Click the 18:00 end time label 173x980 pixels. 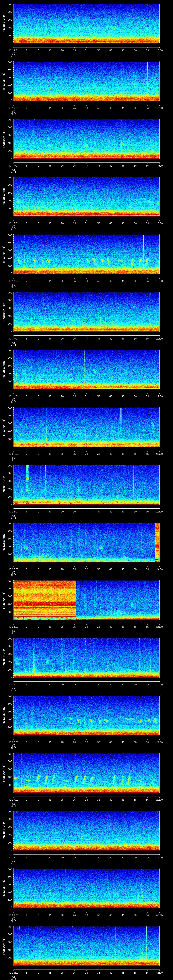click(159, 223)
